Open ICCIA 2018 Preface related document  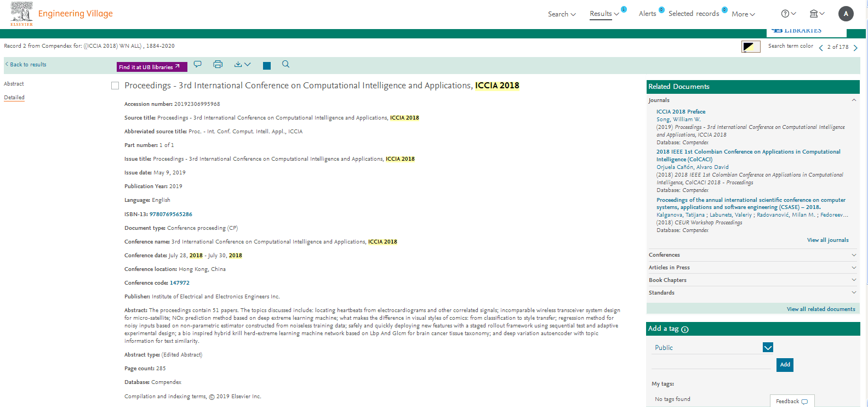(681, 112)
